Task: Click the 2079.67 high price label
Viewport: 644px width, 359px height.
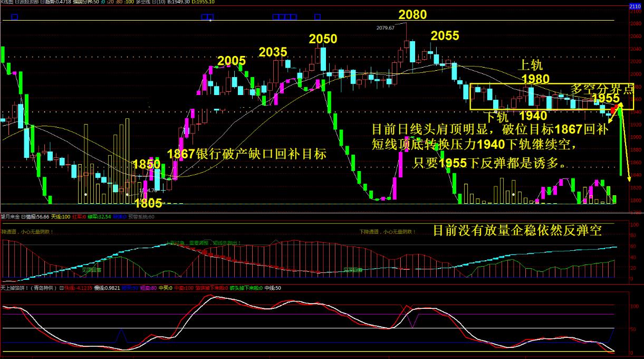Action: coord(386,27)
